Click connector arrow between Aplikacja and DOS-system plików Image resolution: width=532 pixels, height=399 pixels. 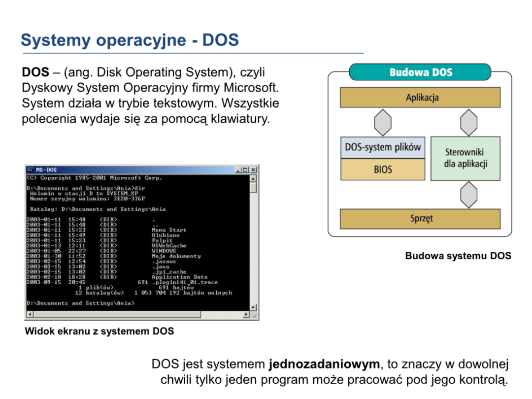pyautogui.click(x=382, y=122)
